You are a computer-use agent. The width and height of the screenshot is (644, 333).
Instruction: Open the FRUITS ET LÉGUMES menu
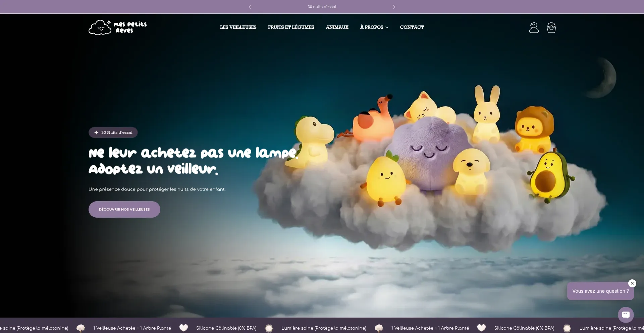pos(291,27)
